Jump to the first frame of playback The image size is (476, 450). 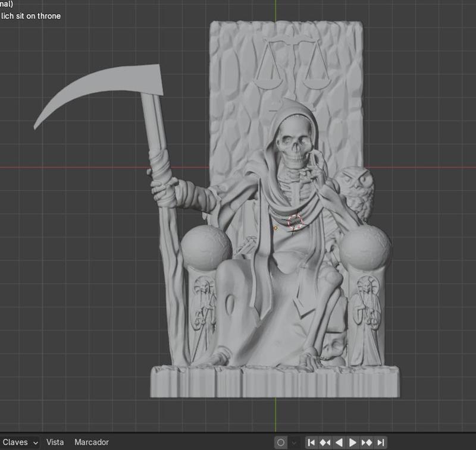pyautogui.click(x=311, y=442)
